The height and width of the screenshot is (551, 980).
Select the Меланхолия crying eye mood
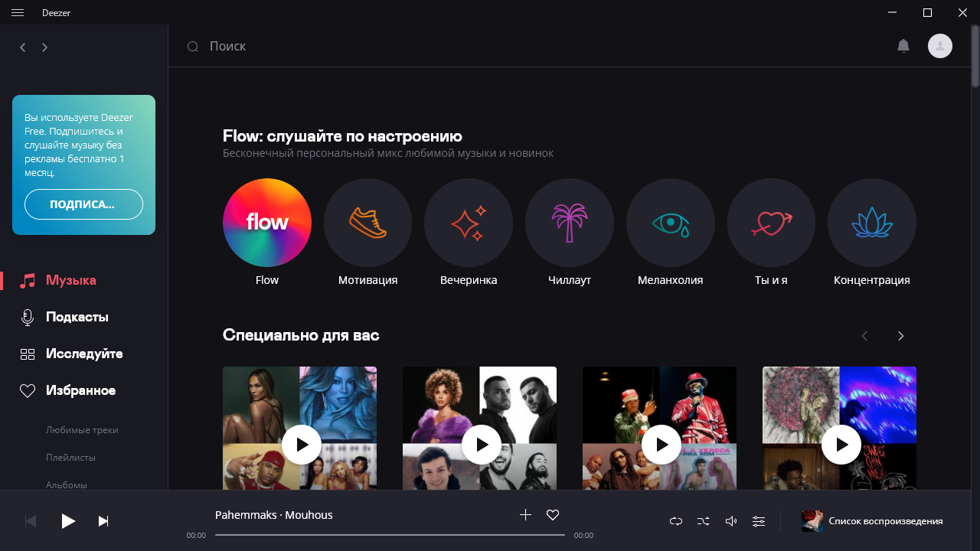point(671,223)
